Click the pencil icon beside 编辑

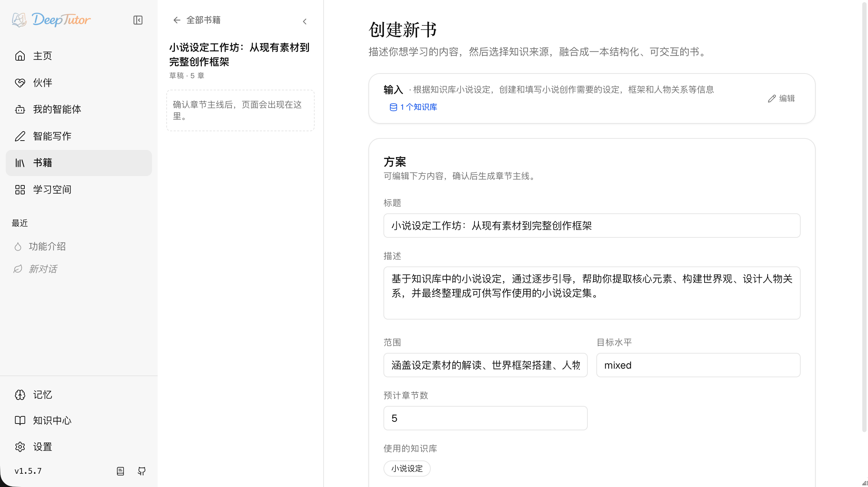[772, 99]
